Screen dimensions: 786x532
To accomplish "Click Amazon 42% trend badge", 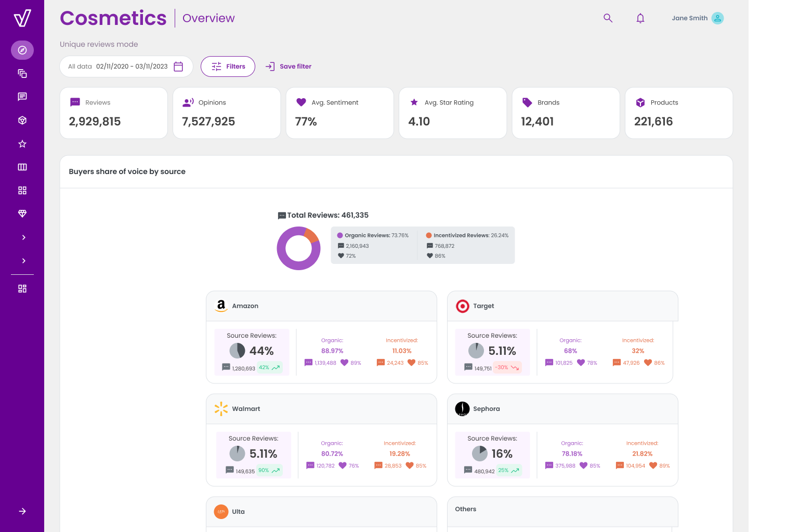I will [x=269, y=367].
